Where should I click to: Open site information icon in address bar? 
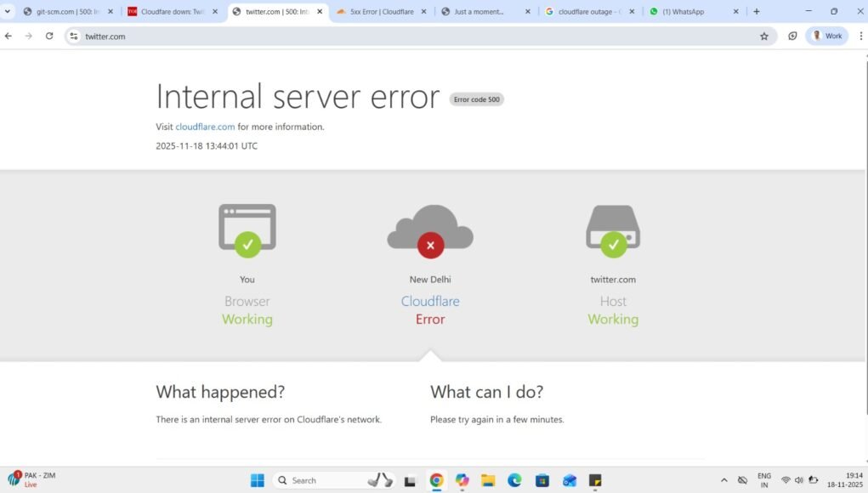[74, 37]
